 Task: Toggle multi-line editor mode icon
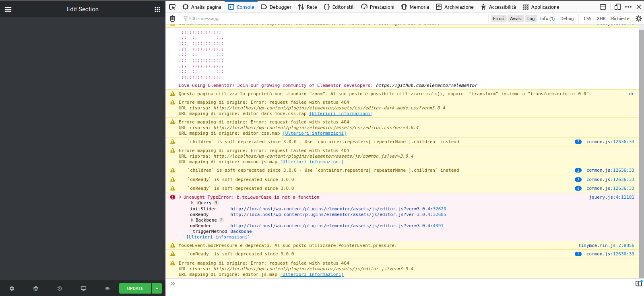tap(639, 284)
